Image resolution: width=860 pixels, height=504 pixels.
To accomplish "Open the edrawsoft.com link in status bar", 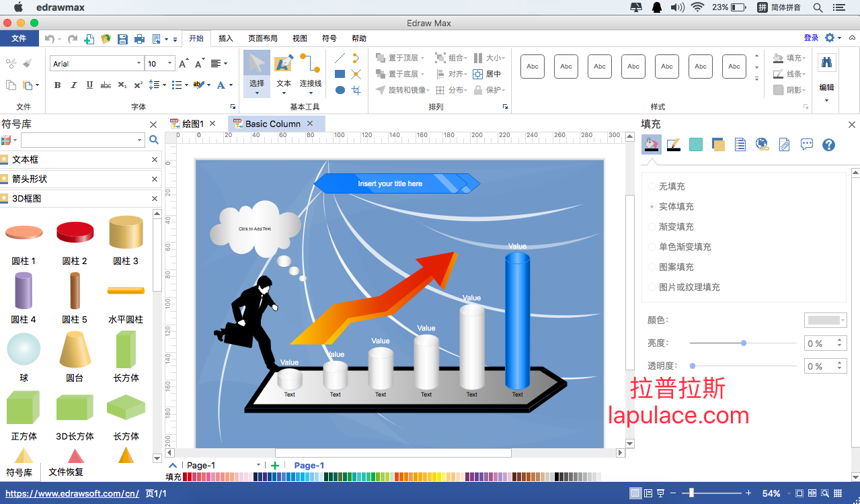I will 72,493.
